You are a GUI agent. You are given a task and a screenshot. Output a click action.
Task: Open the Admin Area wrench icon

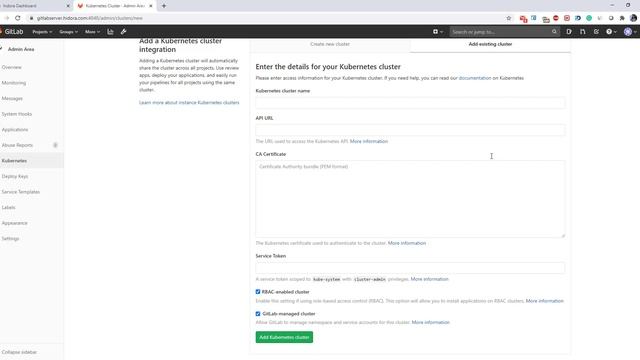[124, 31]
